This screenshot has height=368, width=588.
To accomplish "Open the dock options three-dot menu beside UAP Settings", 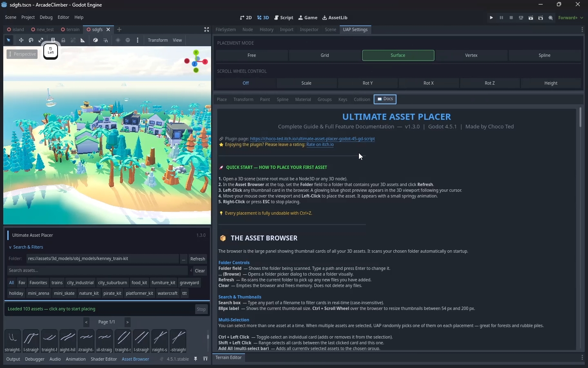I will pyautogui.click(x=583, y=30).
